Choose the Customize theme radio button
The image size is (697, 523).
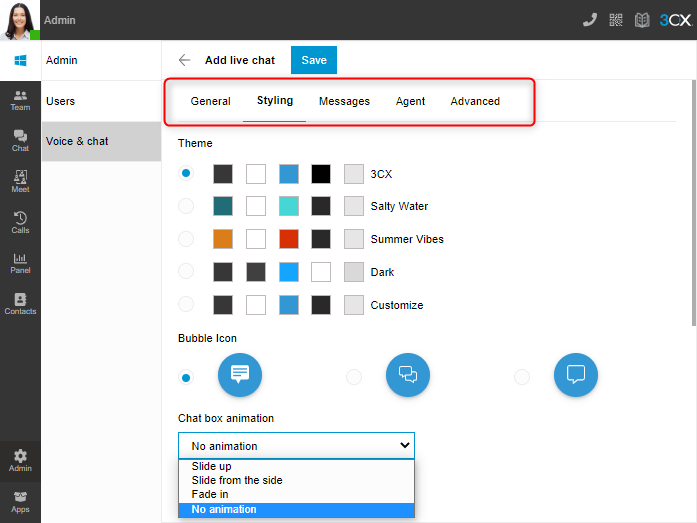point(186,305)
